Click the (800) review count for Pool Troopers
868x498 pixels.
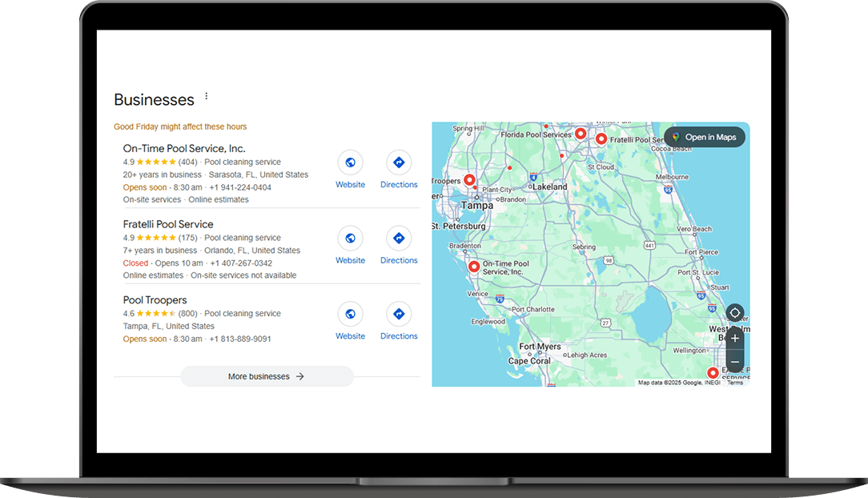(187, 314)
